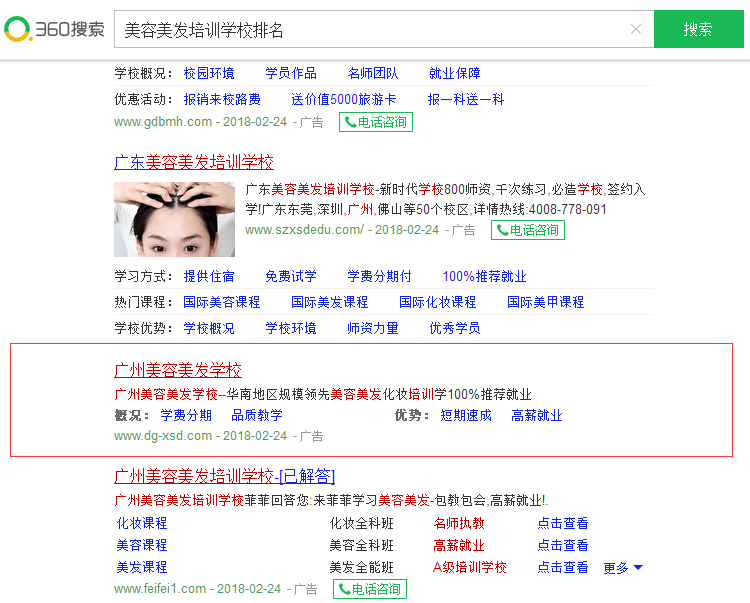The width and height of the screenshot is (750, 603).
Task: Select the 送价值5000旅游卡 offer link
Action: pyautogui.click(x=343, y=99)
